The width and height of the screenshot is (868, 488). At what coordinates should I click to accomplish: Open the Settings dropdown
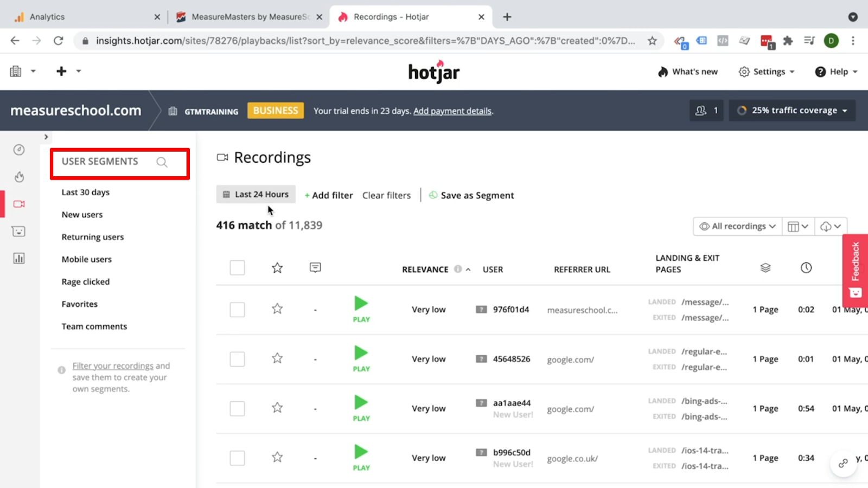pos(767,72)
